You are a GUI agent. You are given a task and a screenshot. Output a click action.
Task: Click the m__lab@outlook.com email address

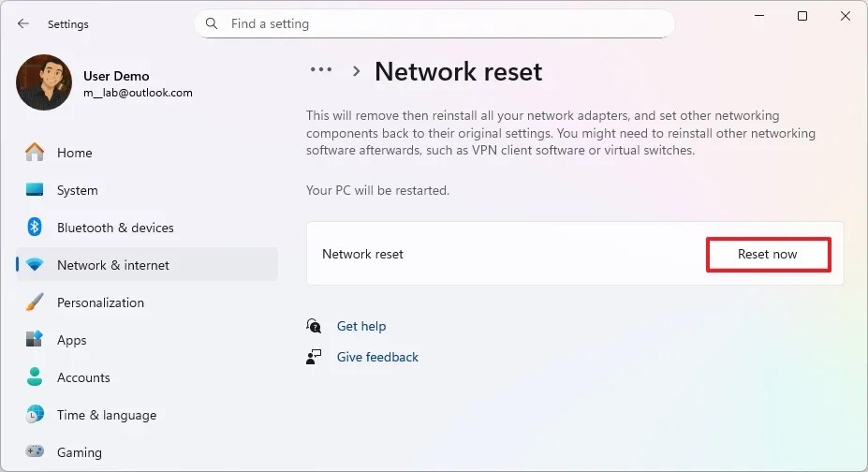[138, 93]
